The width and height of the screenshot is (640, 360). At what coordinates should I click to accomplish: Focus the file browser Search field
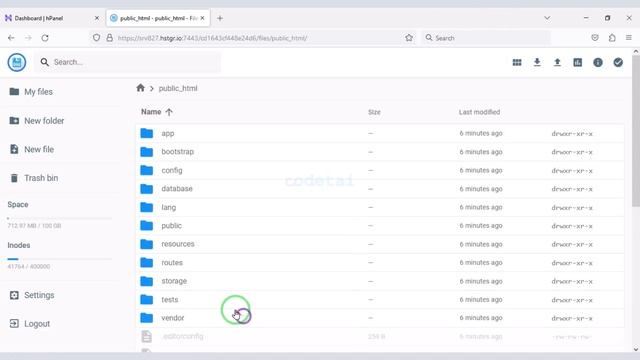click(129, 62)
